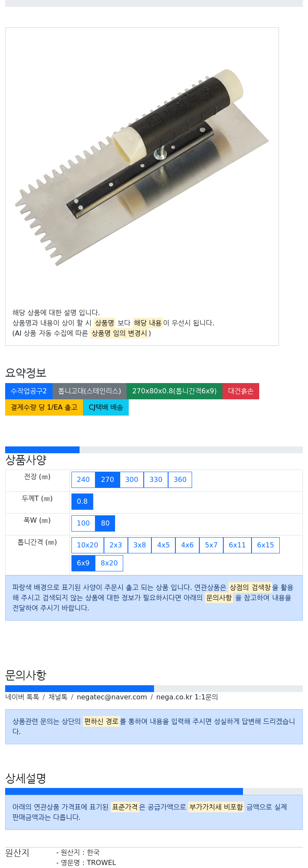Select 300 length option
308x868 pixels.
(x=132, y=480)
